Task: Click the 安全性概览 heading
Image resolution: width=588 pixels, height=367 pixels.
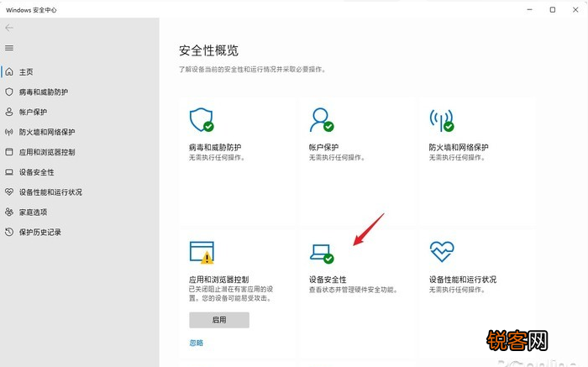Action: (208, 50)
